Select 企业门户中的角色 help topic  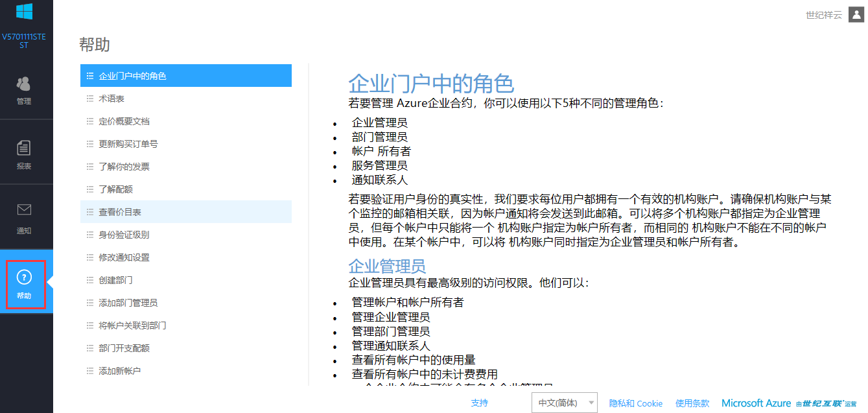[x=132, y=76]
